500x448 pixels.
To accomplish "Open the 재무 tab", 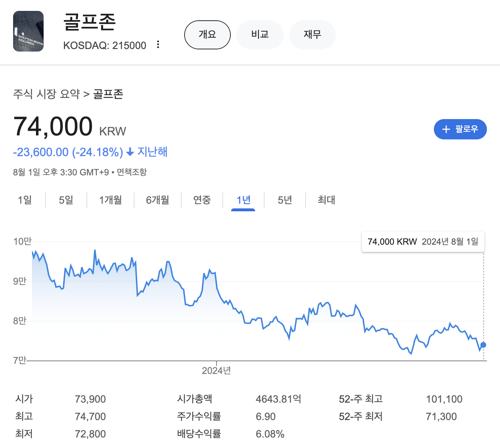I will (x=312, y=35).
